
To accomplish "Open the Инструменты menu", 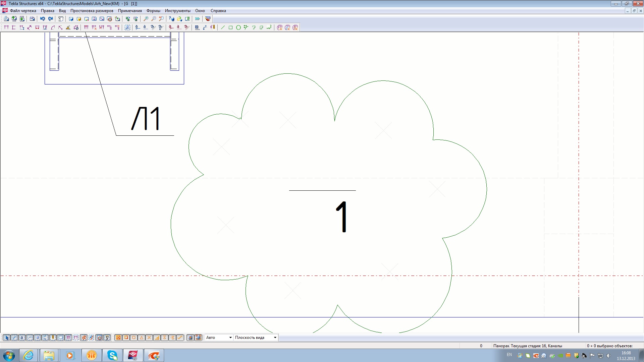I will click(x=177, y=11).
